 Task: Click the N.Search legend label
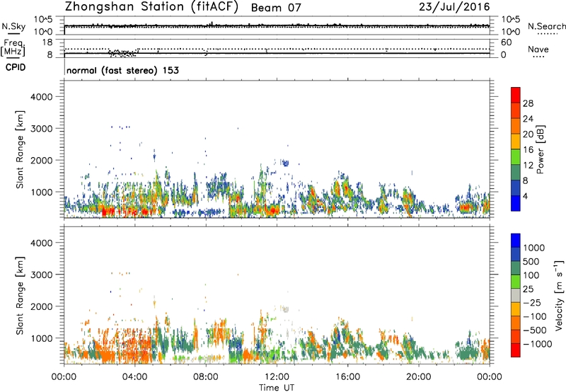(546, 26)
